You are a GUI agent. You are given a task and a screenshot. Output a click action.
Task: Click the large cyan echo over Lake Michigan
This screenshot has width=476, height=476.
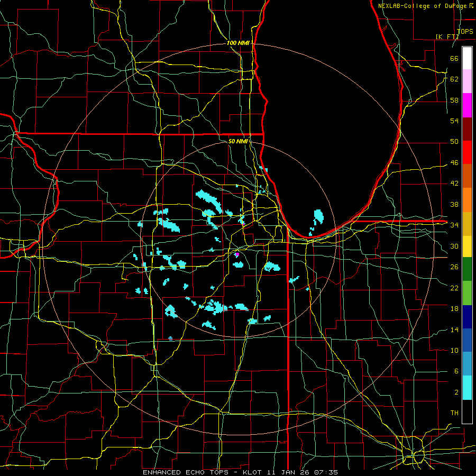pyautogui.click(x=318, y=217)
